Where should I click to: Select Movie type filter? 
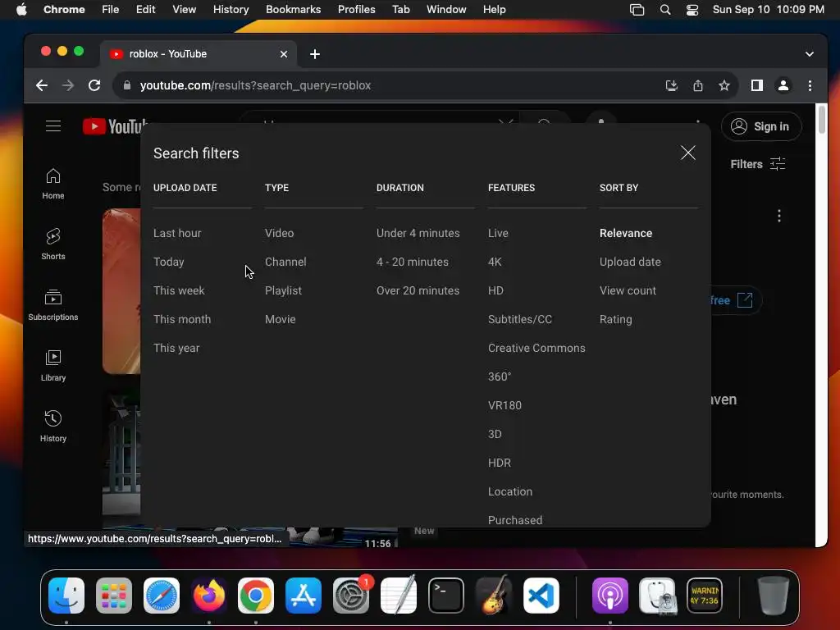[x=281, y=319]
